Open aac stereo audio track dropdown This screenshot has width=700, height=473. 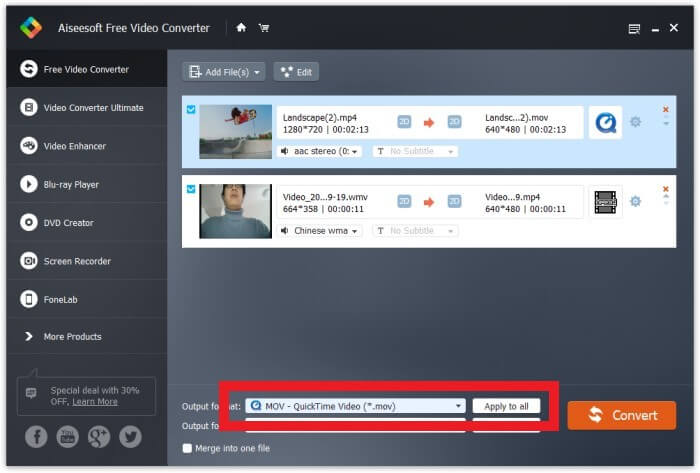tap(319, 151)
